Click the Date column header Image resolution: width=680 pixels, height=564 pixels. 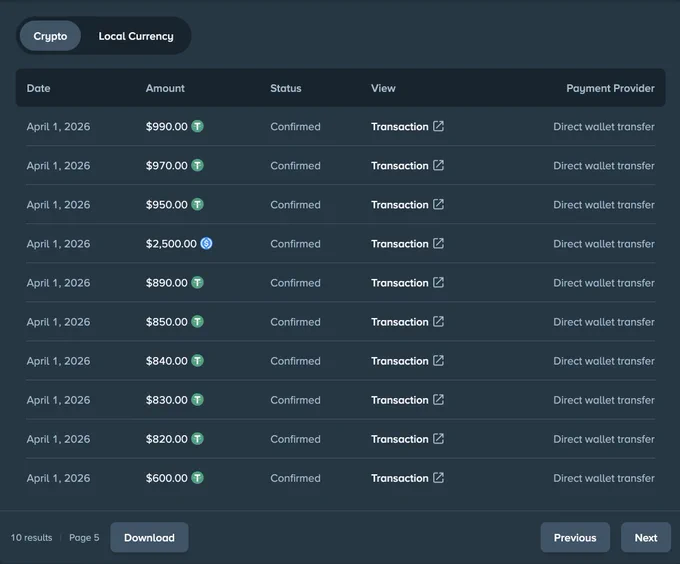(x=39, y=88)
